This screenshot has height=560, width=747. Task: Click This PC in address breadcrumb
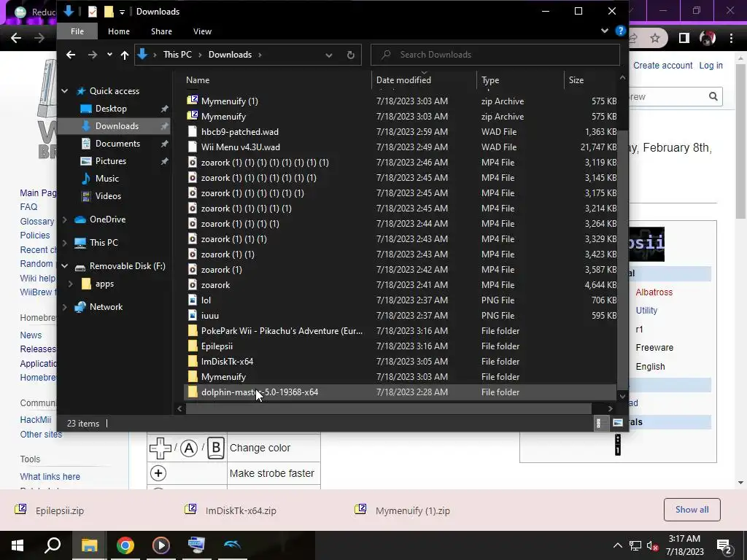(177, 54)
